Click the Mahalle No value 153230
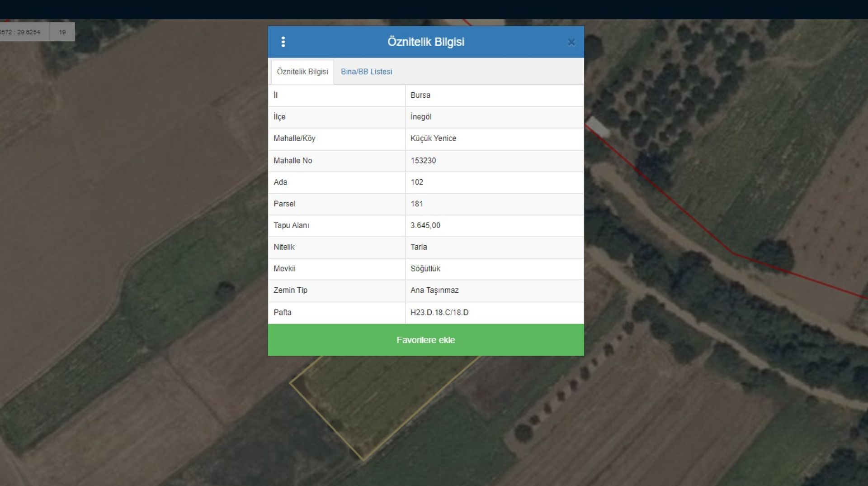Image resolution: width=868 pixels, height=486 pixels. click(x=423, y=161)
